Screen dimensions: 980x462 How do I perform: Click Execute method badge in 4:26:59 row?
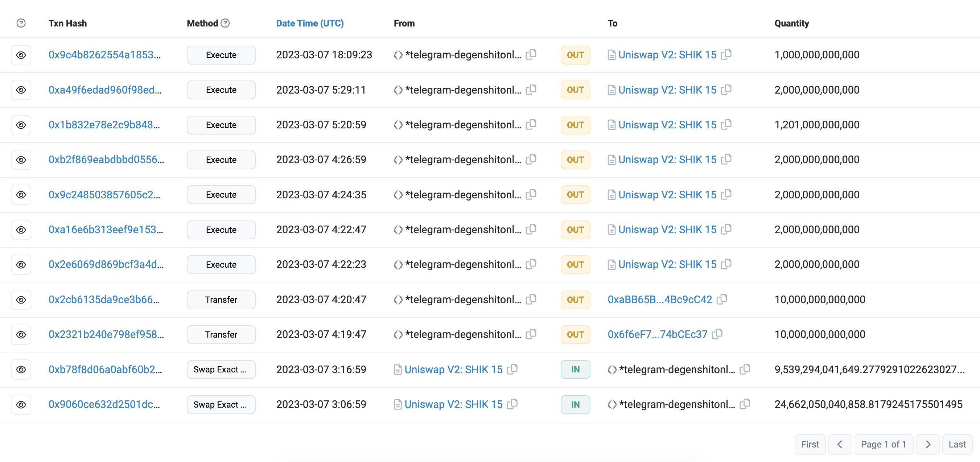[x=221, y=160]
